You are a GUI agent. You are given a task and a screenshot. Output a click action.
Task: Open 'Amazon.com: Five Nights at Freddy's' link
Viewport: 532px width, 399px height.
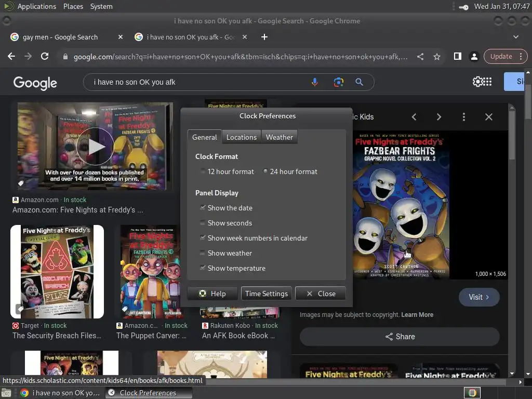coord(78,210)
